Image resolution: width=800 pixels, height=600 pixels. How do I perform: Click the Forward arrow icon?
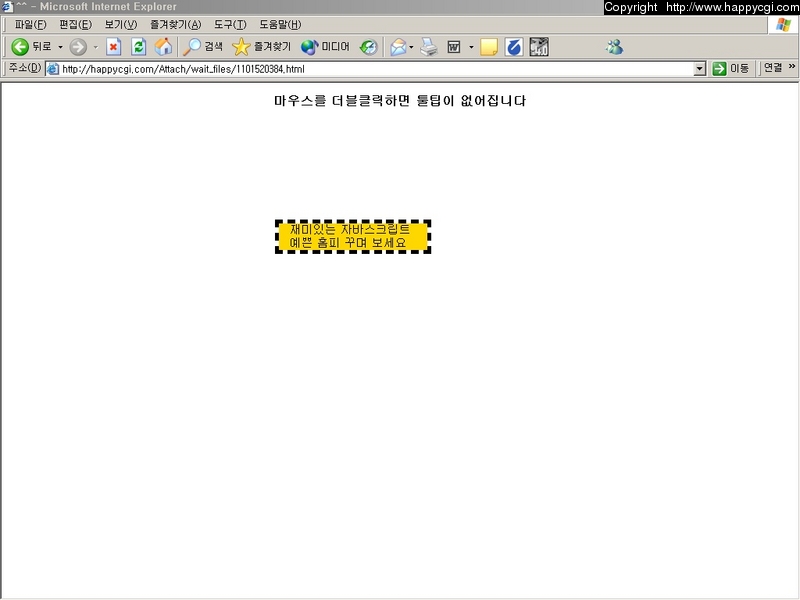pyautogui.click(x=78, y=47)
